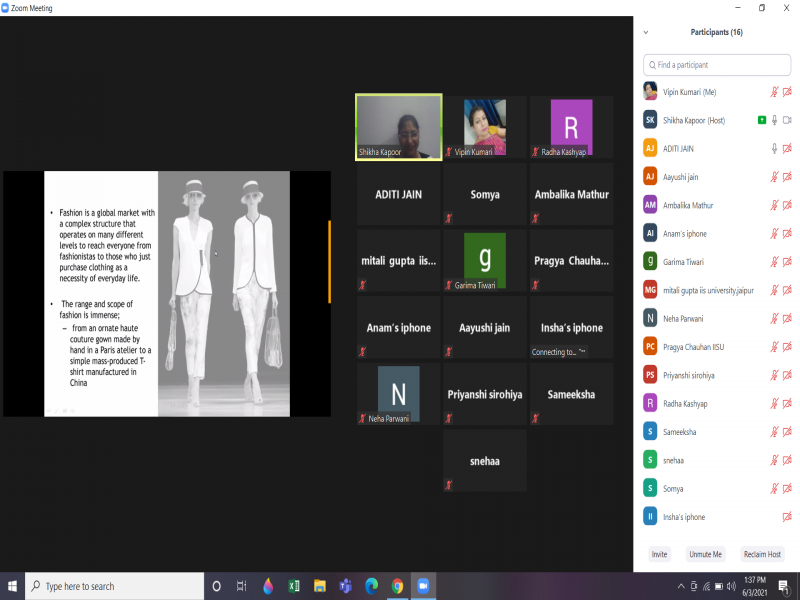Click Radha Kashyap's muted mic in list

[774, 404]
